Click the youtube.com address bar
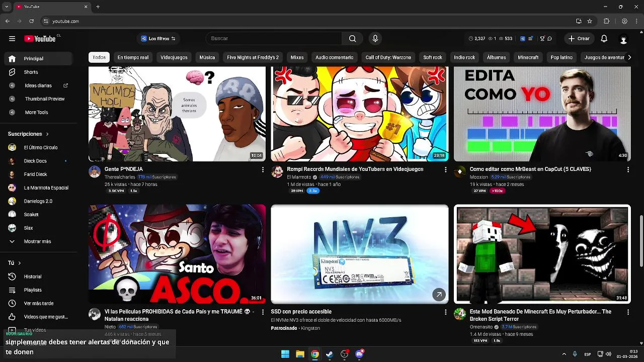Image resolution: width=644 pixels, height=362 pixels. 307,21
